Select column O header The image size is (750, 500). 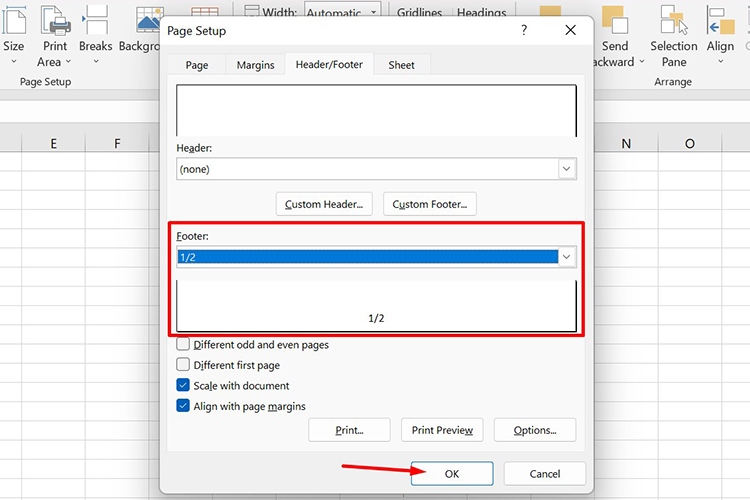pyautogui.click(x=689, y=143)
